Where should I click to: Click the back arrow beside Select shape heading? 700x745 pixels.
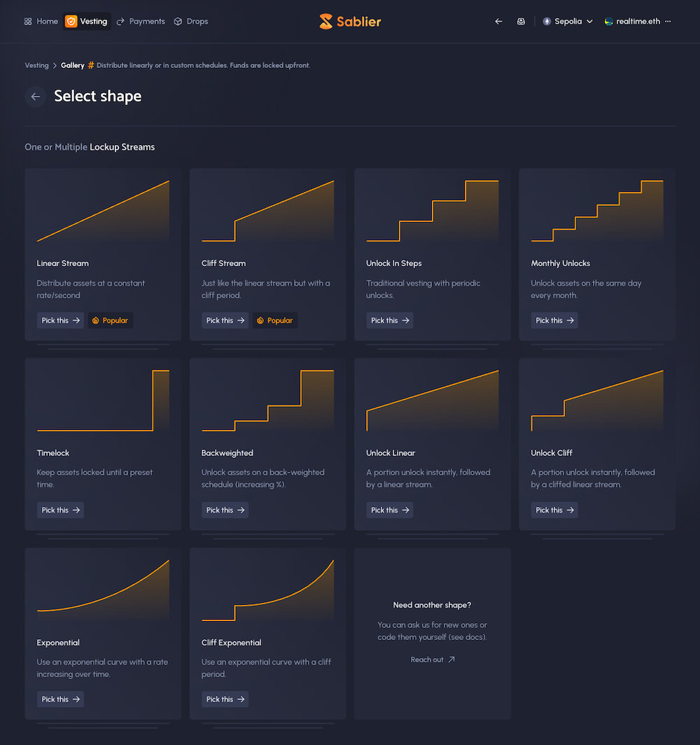click(35, 96)
